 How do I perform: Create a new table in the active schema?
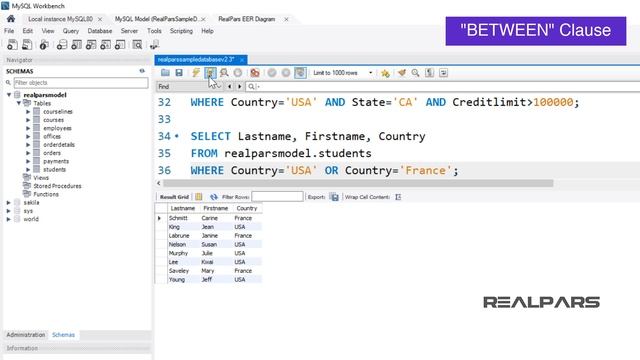(x=76, y=44)
